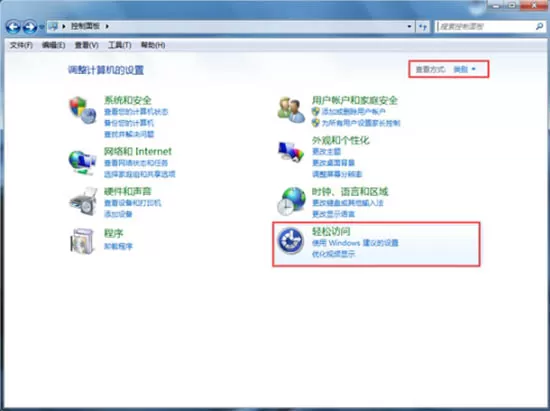Open 程序 category heading

[114, 233]
